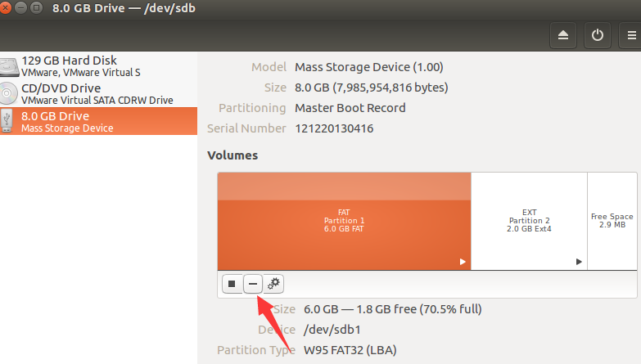Viewport: 641px width, 364px height.
Task: Open the hamburger drive options menu
Action: tap(631, 35)
